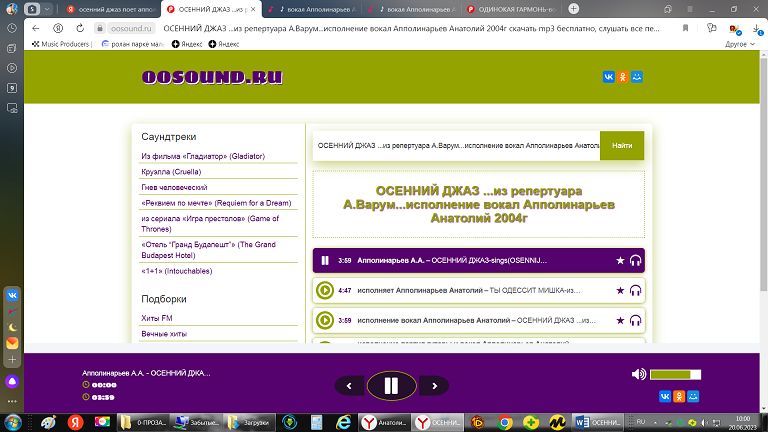Viewport: 768px width, 432px height.
Task: Focus the site search input field
Action: tap(456, 145)
